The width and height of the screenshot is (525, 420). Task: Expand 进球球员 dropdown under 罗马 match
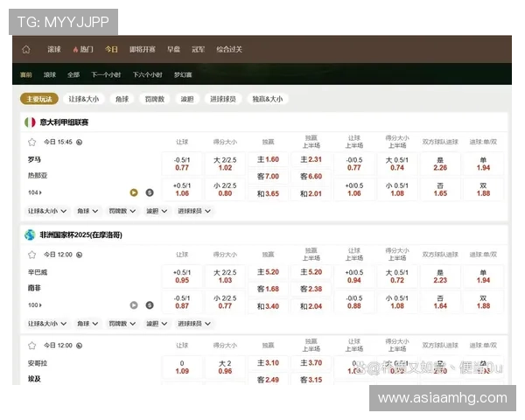pos(194,211)
